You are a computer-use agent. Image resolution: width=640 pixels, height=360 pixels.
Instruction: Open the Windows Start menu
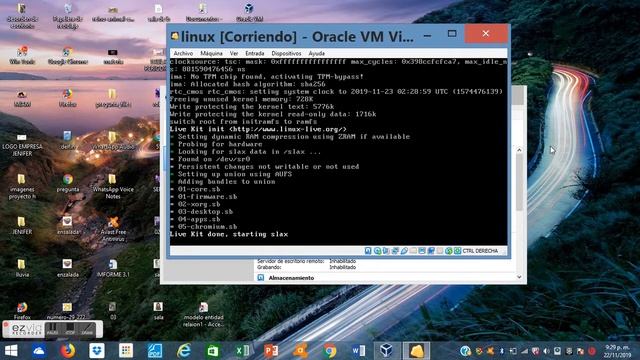point(11,351)
